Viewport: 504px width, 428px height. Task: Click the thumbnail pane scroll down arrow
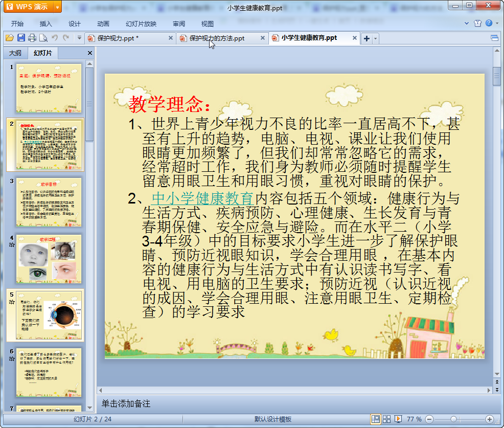point(89,408)
